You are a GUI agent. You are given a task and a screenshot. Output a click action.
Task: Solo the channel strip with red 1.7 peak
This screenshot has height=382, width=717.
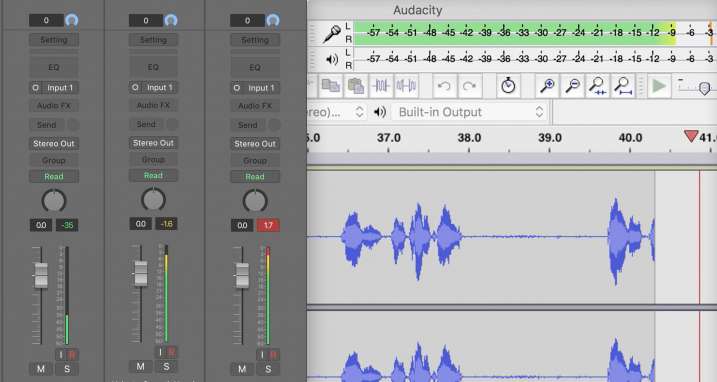tap(268, 369)
